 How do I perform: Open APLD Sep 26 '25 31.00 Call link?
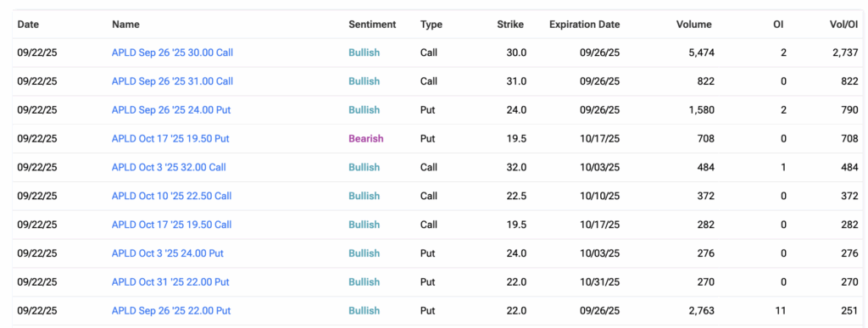[172, 81]
